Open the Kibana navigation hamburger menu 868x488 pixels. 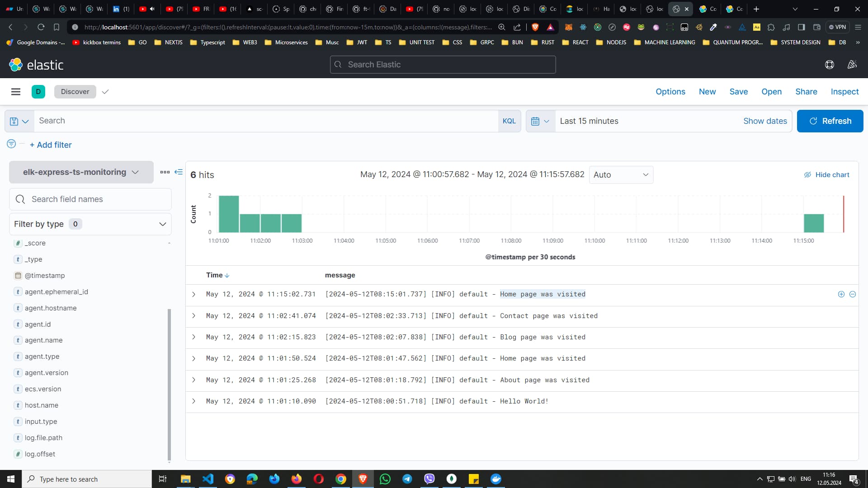15,91
